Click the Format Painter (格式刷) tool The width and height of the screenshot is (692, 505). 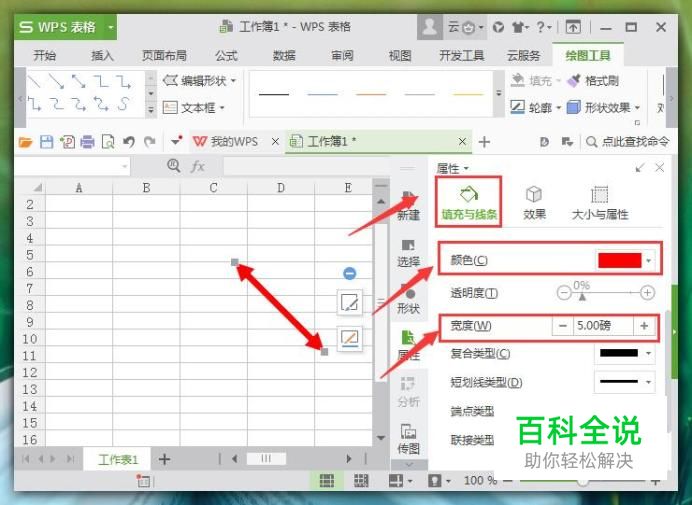point(593,81)
